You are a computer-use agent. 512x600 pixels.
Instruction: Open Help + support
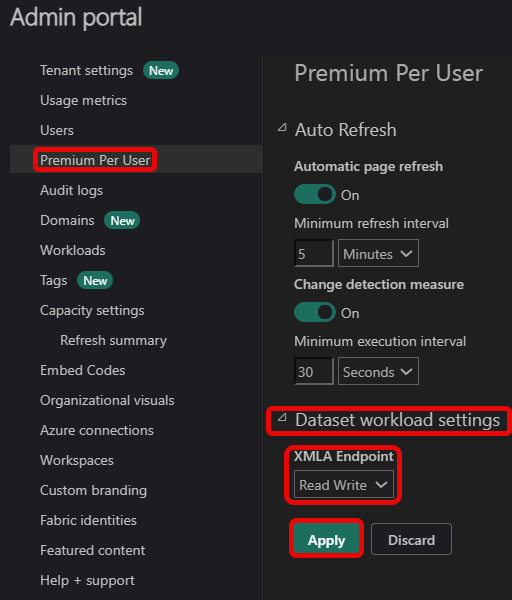[87, 580]
